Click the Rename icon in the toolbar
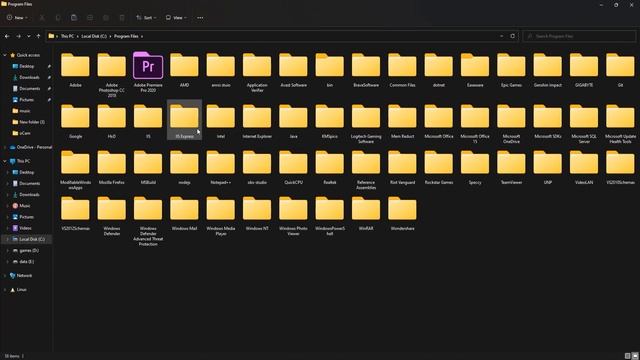Screen dimensions: 640x360 (90, 18)
